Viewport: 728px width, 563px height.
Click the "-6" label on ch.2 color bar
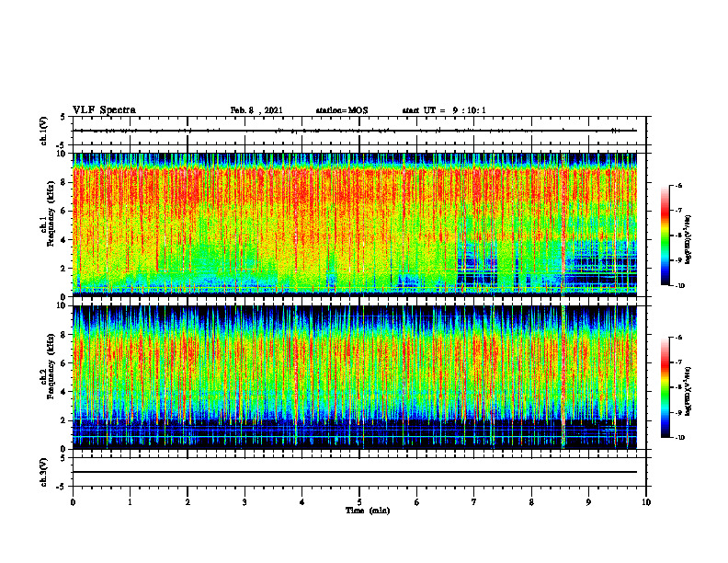[x=678, y=338]
